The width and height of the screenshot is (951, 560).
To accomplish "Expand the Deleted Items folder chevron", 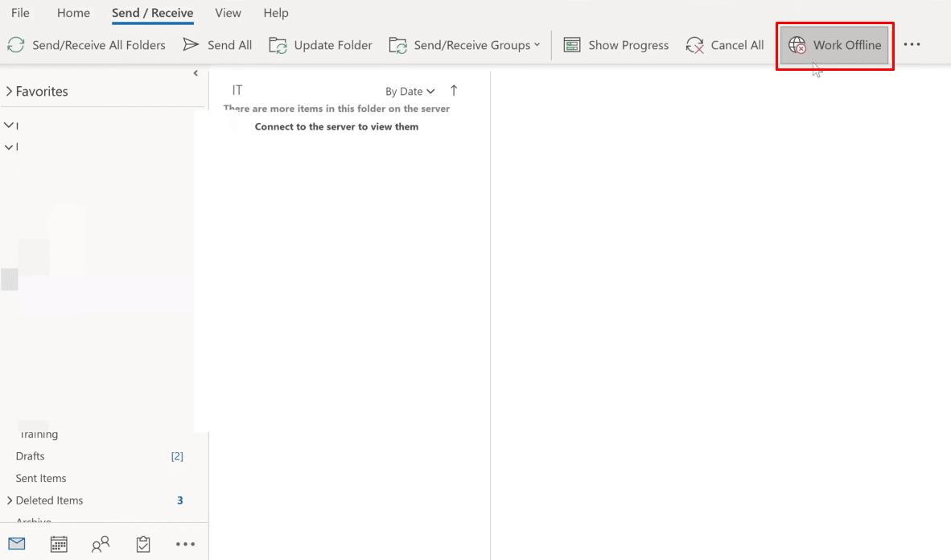I will [x=9, y=500].
